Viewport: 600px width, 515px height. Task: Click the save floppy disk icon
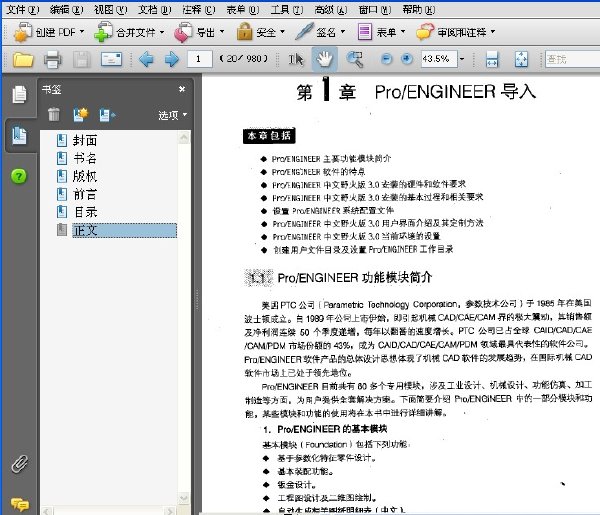(x=82, y=59)
